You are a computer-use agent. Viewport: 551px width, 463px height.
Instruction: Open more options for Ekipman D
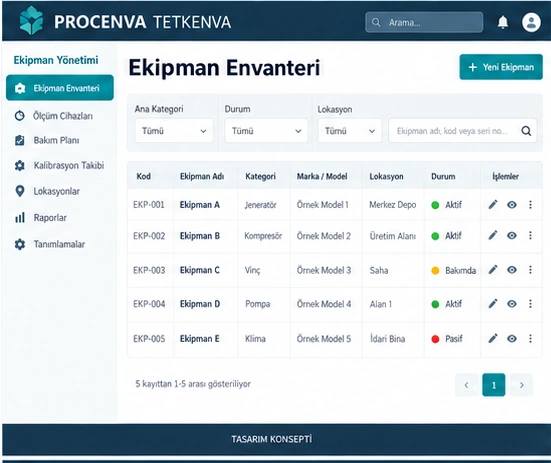[530, 304]
